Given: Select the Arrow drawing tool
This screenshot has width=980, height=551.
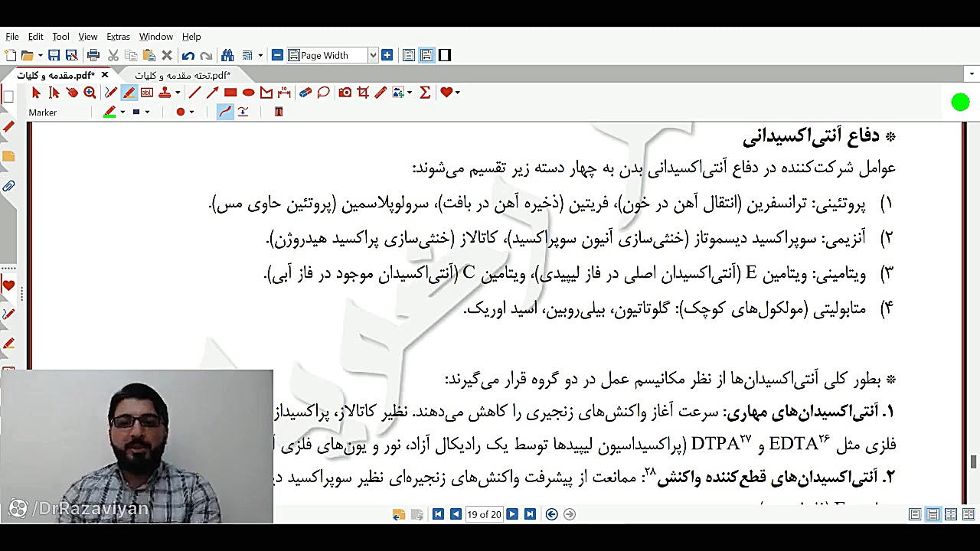Looking at the screenshot, I should [x=212, y=93].
